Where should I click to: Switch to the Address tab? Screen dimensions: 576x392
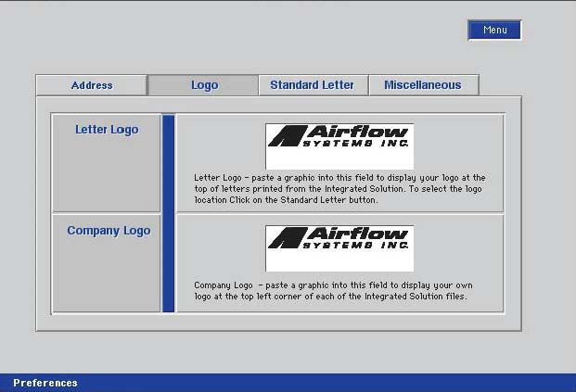92,85
